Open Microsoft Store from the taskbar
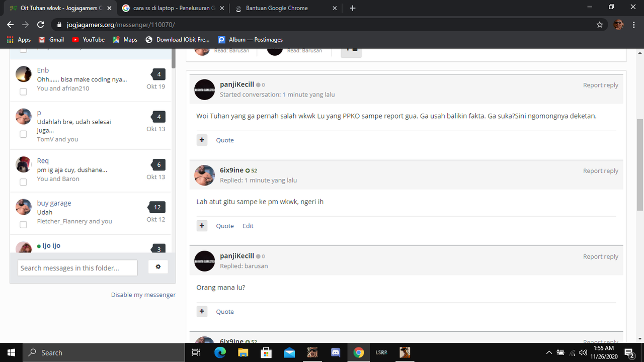The height and width of the screenshot is (362, 644). pos(266,352)
